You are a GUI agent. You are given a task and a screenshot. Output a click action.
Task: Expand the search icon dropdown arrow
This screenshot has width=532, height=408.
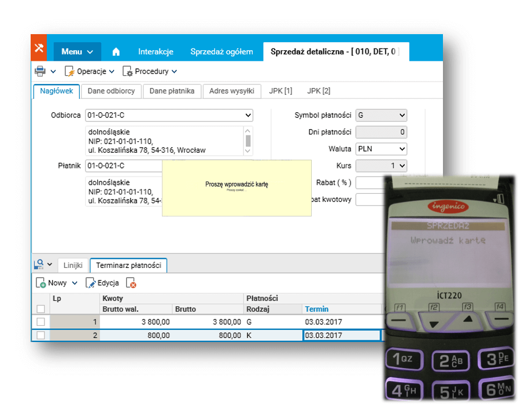tap(50, 264)
